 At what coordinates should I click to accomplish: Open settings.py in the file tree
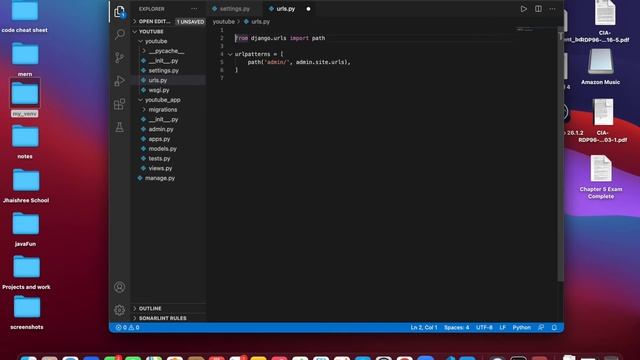[164, 71]
